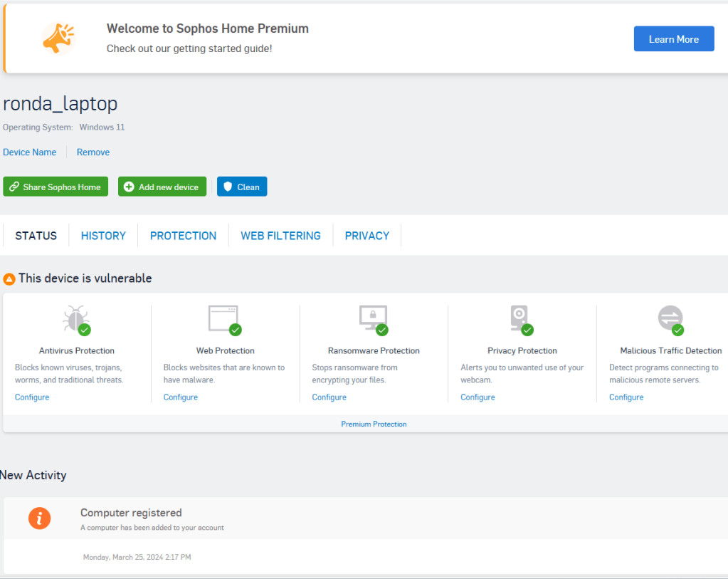This screenshot has height=579, width=728.
Task: Click the Malicious Traffic Detection arrows icon
Action: coord(670,318)
